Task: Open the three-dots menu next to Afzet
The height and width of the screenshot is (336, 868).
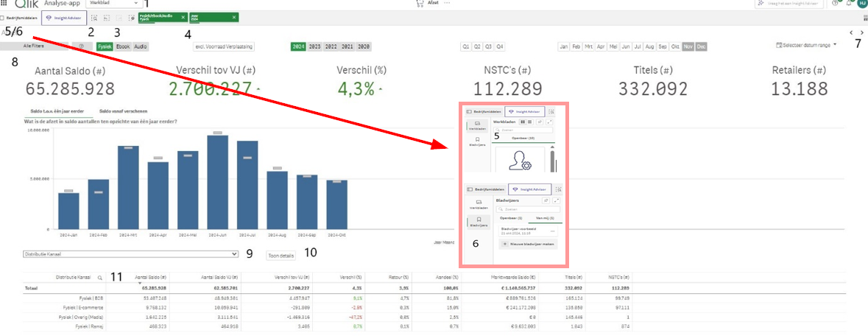Action: 447,3
